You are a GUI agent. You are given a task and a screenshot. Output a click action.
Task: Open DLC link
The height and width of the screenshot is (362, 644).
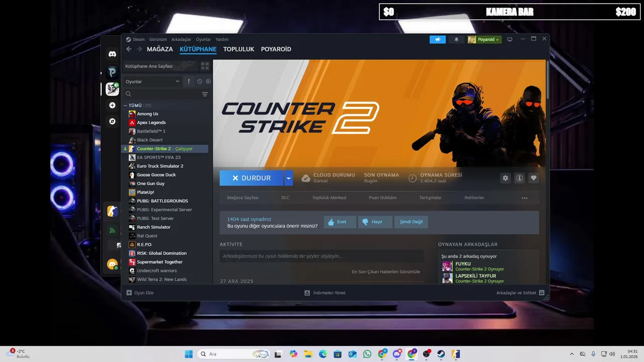pos(285,198)
